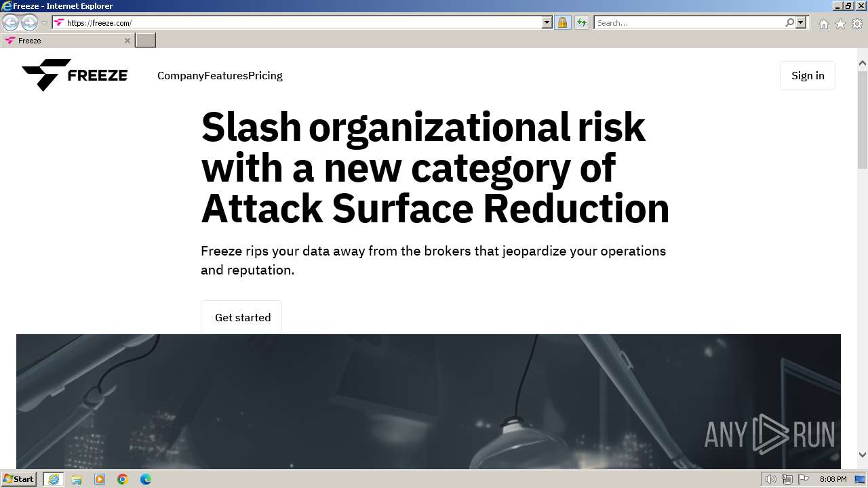Click the Action Center flag icon

click(x=804, y=479)
